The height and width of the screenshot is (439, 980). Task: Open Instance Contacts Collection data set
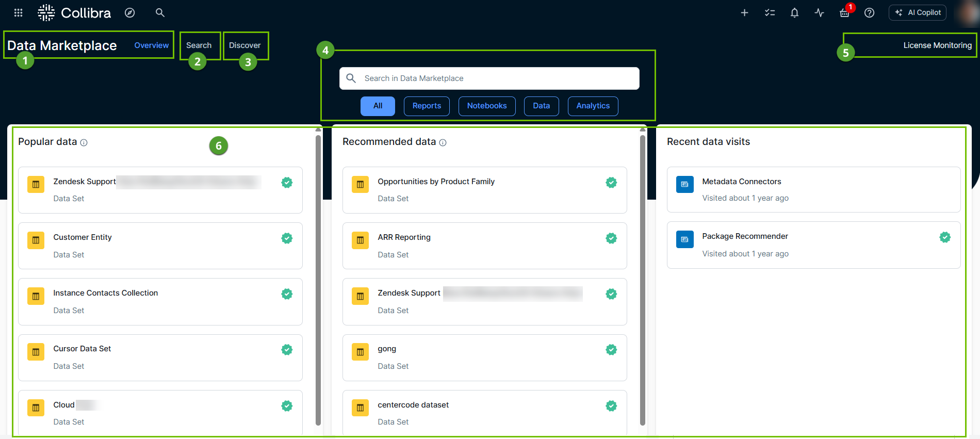160,301
